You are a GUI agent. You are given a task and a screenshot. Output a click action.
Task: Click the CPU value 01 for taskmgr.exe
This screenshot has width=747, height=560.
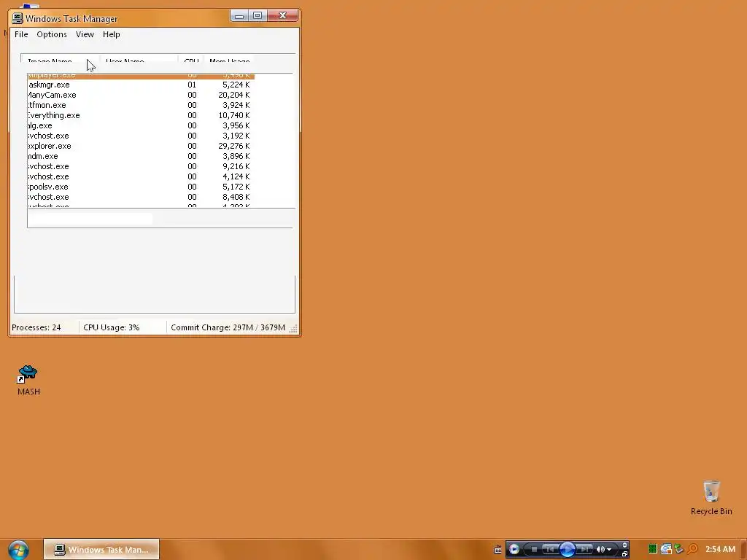(192, 85)
